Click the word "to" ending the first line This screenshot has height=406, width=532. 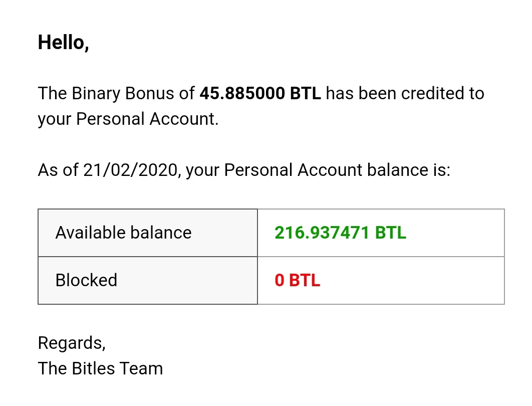pyautogui.click(x=476, y=93)
